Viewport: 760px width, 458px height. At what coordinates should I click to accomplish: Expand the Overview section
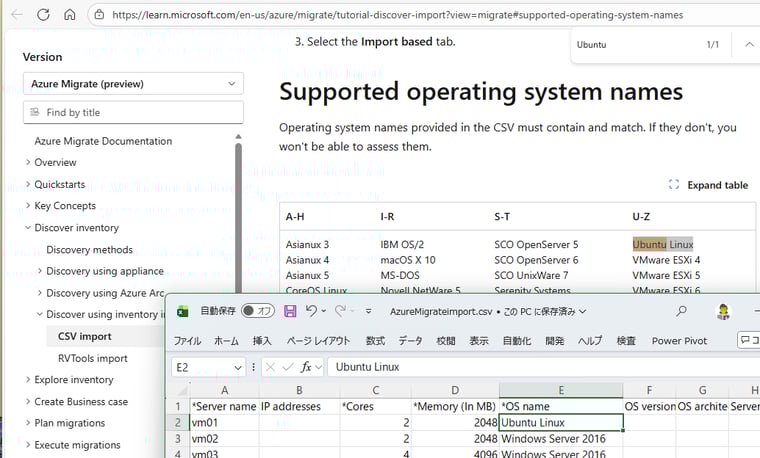[28, 162]
